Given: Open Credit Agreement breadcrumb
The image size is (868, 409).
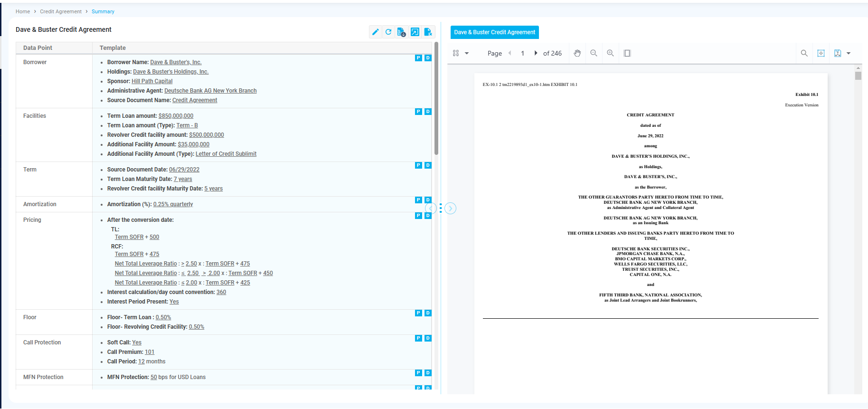Looking at the screenshot, I should [61, 11].
